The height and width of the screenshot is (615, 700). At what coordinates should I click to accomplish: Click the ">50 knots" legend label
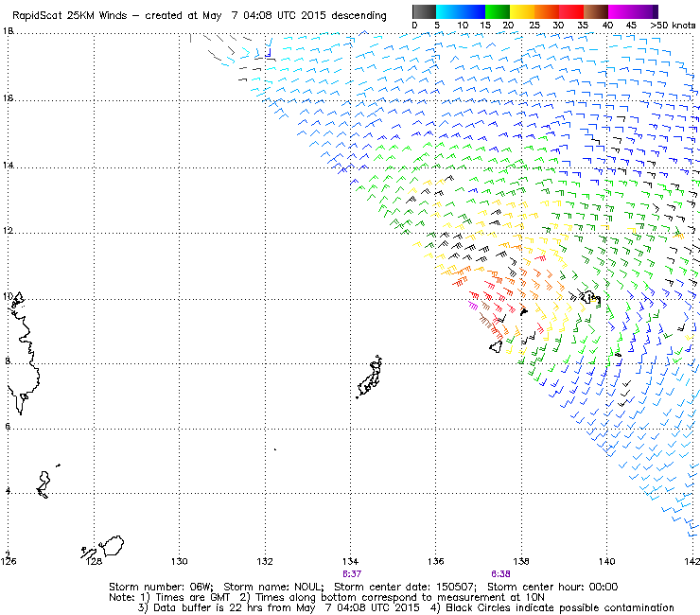673,26
